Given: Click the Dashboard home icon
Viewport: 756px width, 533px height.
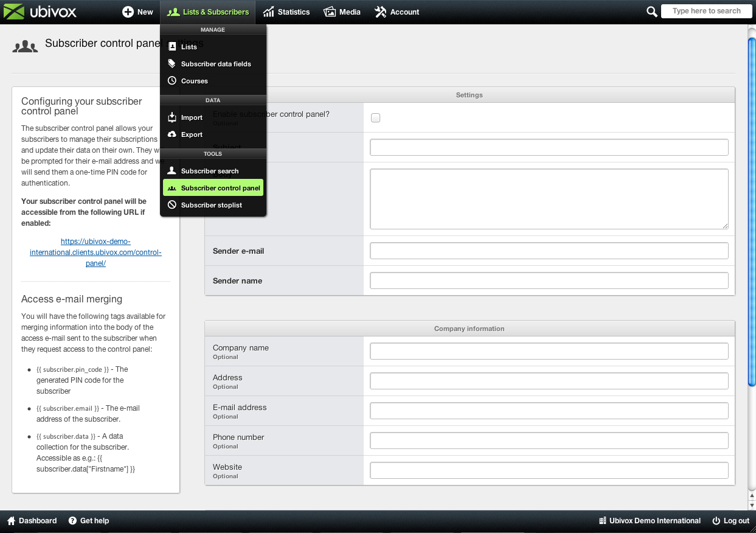Looking at the screenshot, I should [11, 521].
